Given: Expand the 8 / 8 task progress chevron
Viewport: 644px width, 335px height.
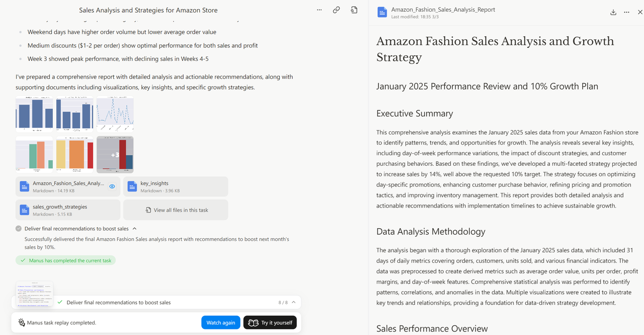Looking at the screenshot, I should [x=294, y=302].
